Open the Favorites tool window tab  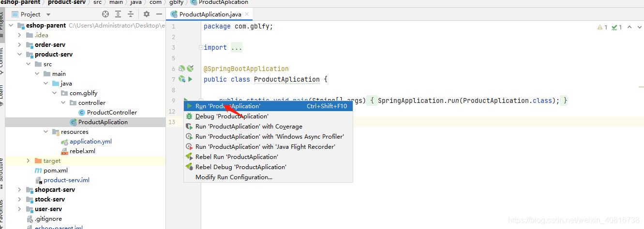click(x=2, y=214)
